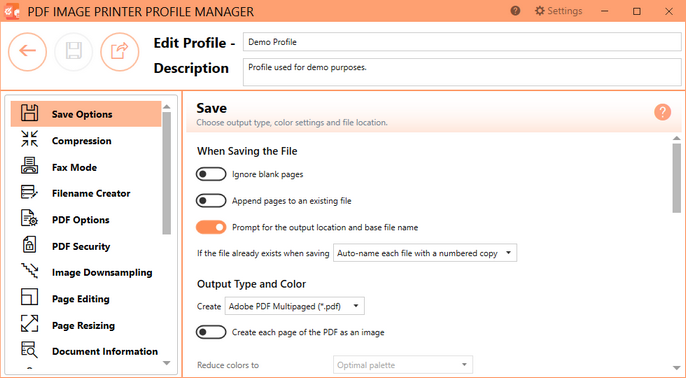The image size is (686, 378).
Task: Minimize the Profile Manager window
Action: coord(605,11)
